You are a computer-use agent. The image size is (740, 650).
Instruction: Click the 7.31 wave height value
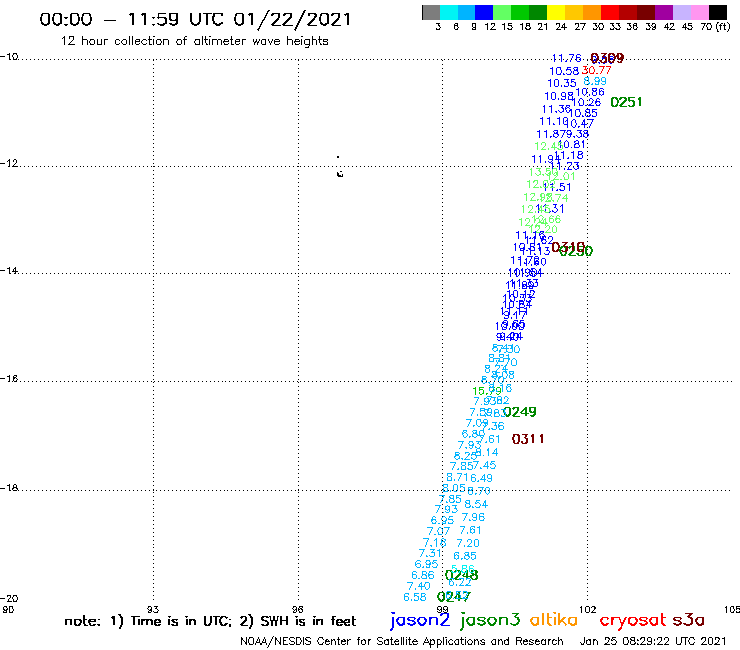pyautogui.click(x=430, y=553)
